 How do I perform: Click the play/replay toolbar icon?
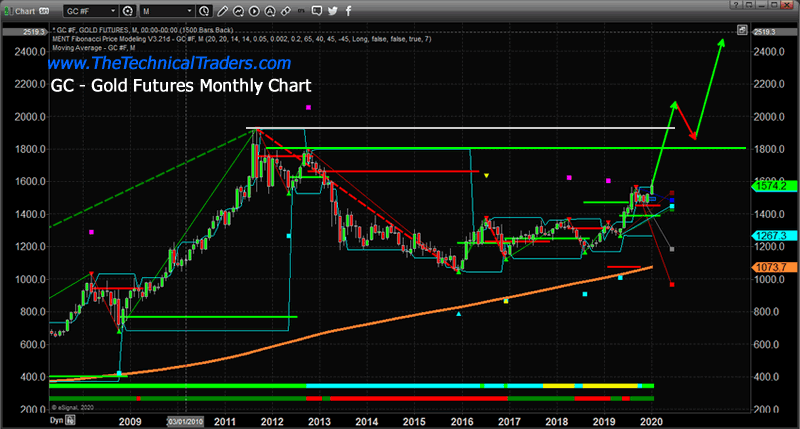(x=255, y=11)
